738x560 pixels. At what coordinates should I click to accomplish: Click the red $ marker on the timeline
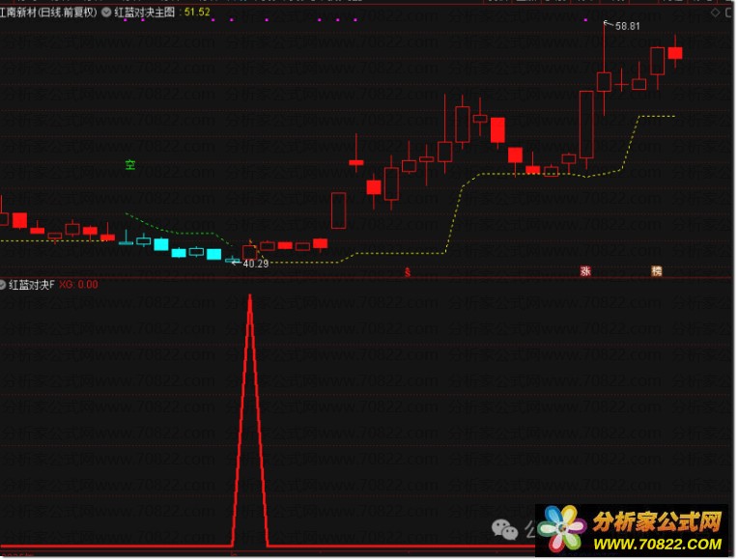pos(408,272)
